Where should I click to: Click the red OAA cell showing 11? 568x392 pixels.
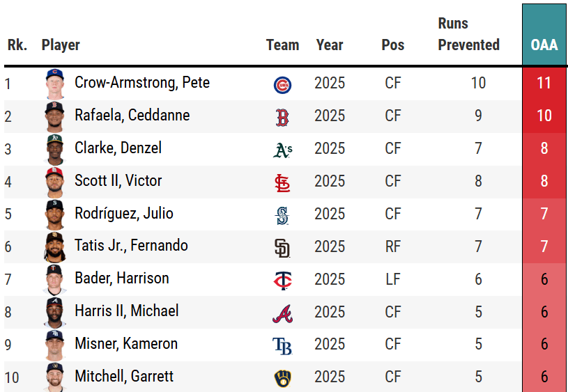[544, 84]
